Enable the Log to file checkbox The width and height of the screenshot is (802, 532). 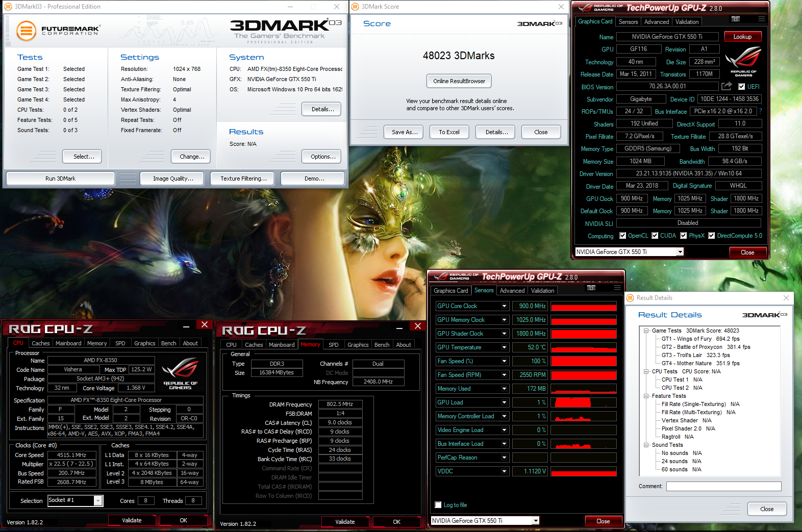[438, 505]
